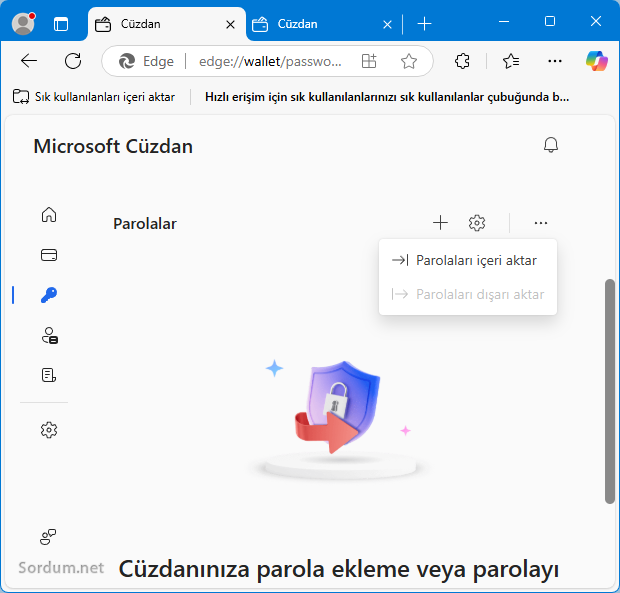The image size is (620, 593).
Task: Open a new tab with plus button
Action: point(424,24)
